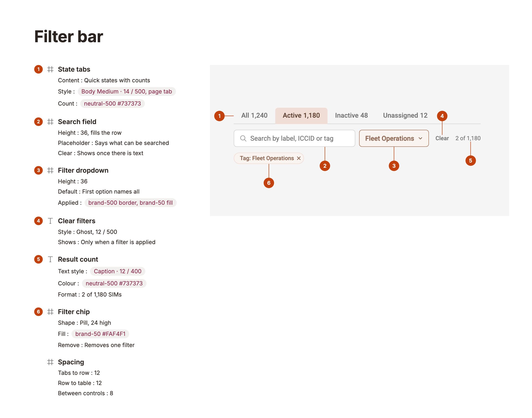Click the 'Result count' heading
This screenshot has width=532, height=418.
click(78, 259)
